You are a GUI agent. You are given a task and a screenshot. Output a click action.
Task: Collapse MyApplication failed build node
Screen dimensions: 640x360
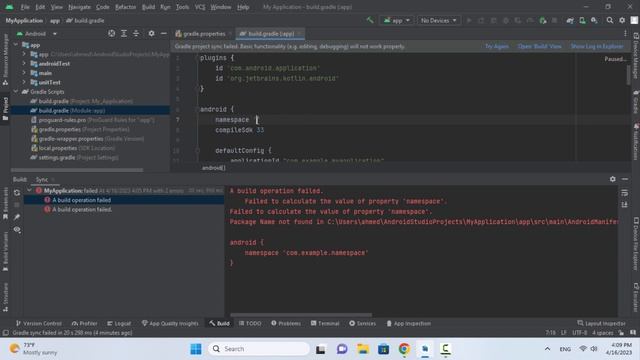pyautogui.click(x=29, y=190)
